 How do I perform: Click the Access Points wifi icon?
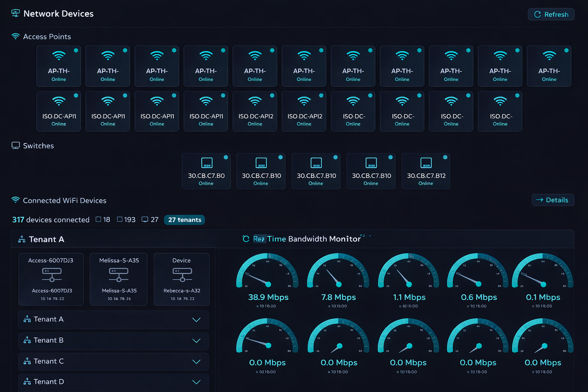click(x=15, y=36)
